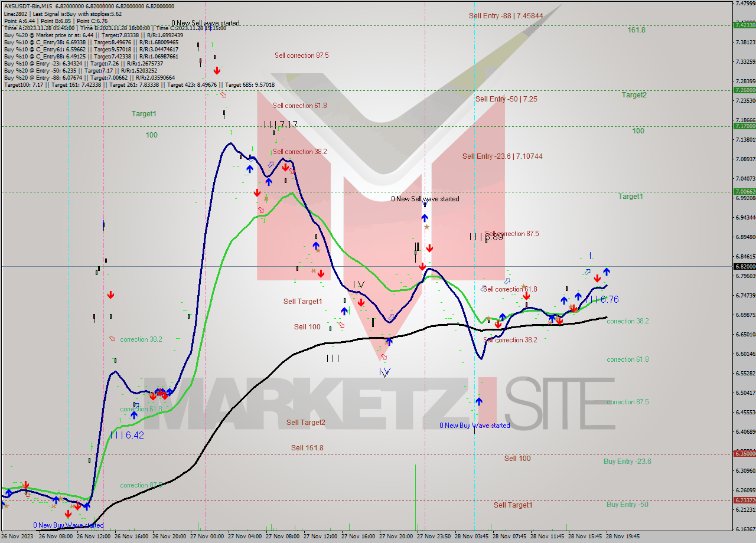This screenshot has height=543, width=756.
Task: Click the red 6.23372 price tag
Action: click(744, 500)
